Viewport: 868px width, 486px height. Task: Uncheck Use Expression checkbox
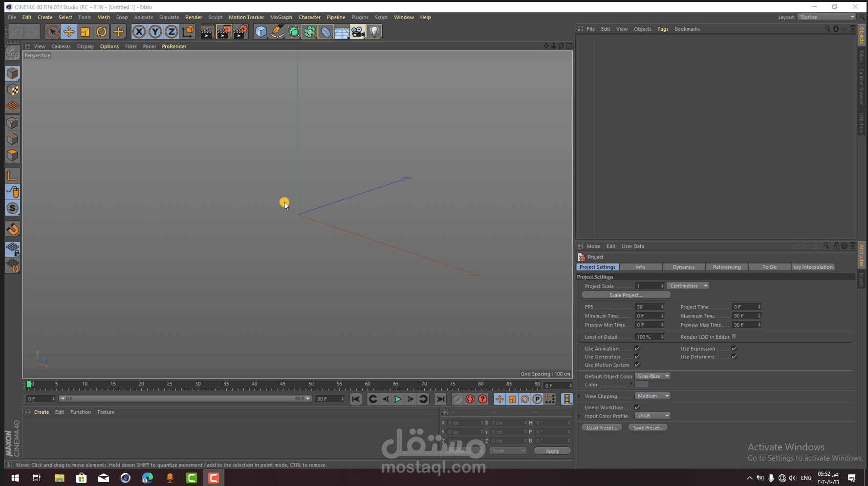point(734,349)
